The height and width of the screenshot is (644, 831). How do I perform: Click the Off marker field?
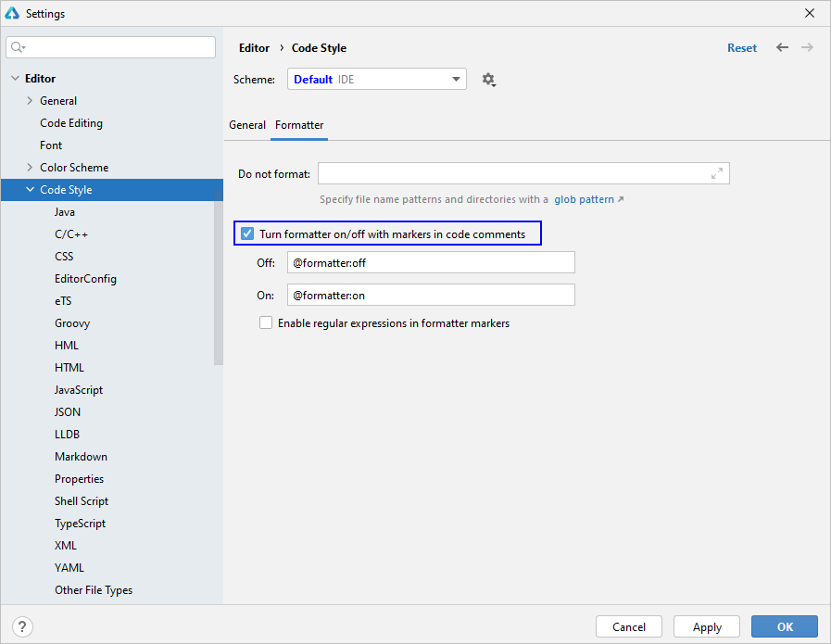pyautogui.click(x=431, y=262)
